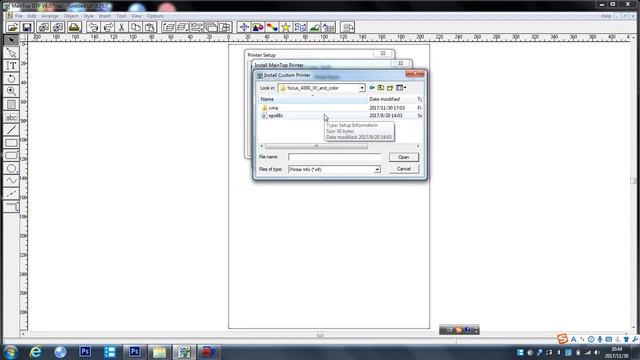This screenshot has height=360, width=640.
Task: Create a new folder in the dialog
Action: (390, 88)
